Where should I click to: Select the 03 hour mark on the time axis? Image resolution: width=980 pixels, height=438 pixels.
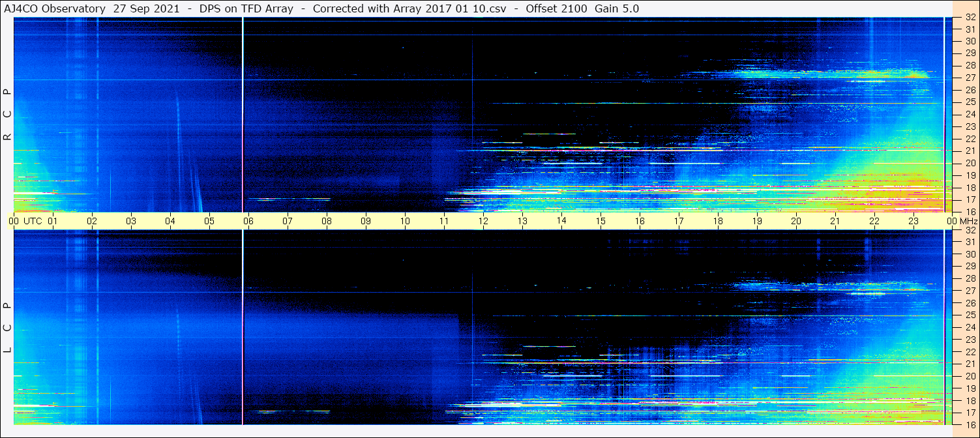(x=131, y=221)
